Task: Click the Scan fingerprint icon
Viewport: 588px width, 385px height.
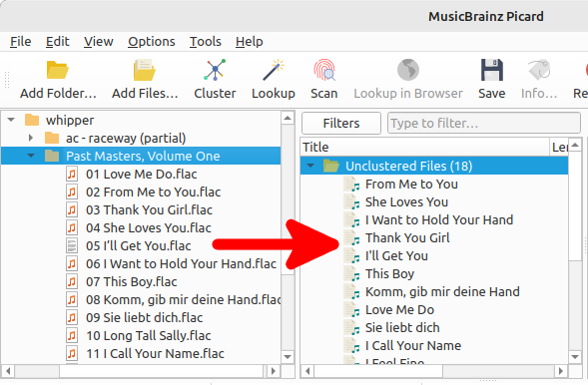Action: (324, 70)
